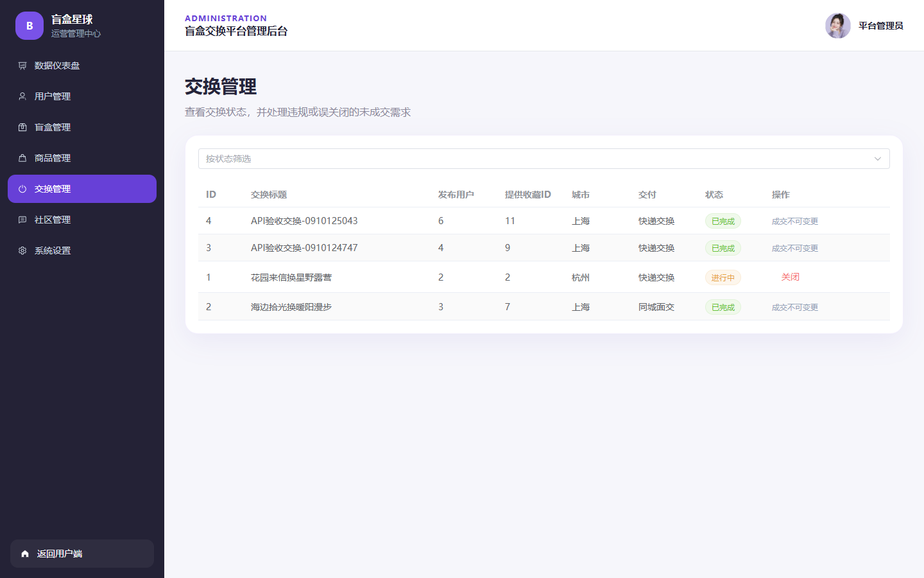The image size is (924, 578).
Task: Click 关闭 for the 花园来信换星野露营 exchange
Action: pos(790,277)
